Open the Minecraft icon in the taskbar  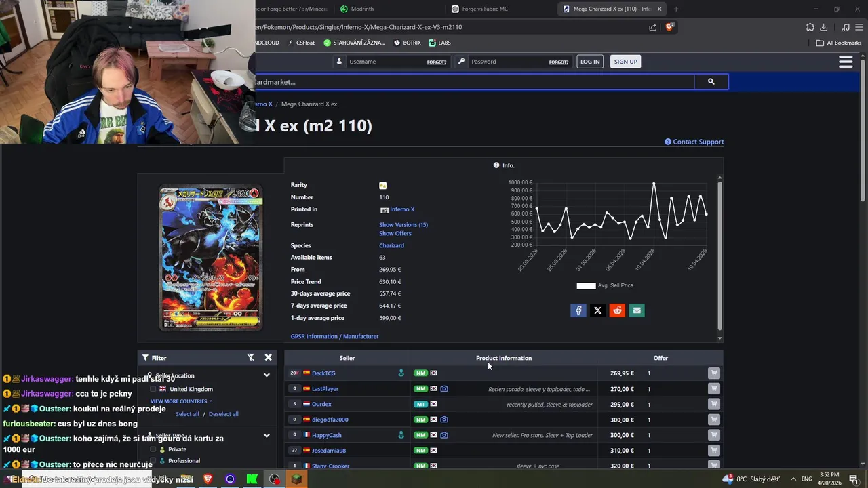296,479
